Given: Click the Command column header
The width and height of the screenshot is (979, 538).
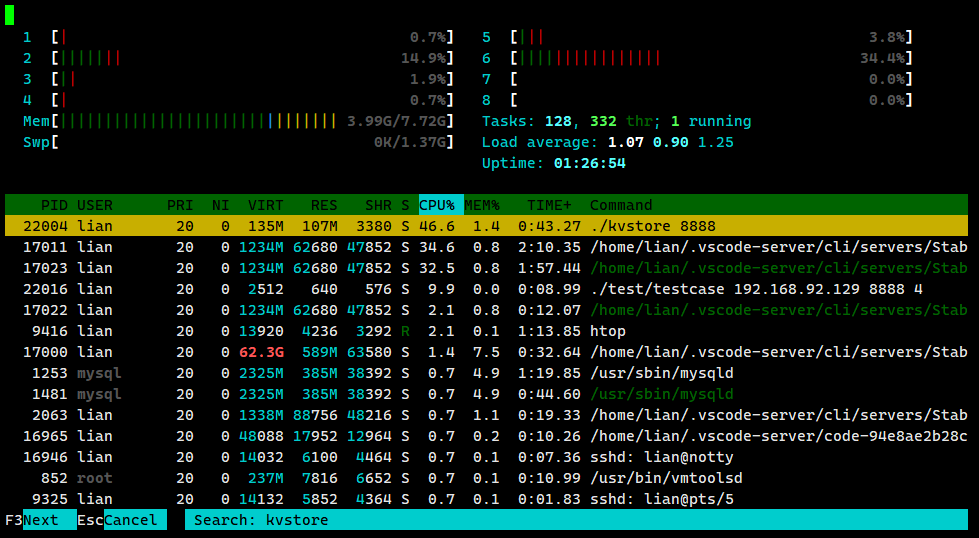Looking at the screenshot, I should [x=621, y=205].
